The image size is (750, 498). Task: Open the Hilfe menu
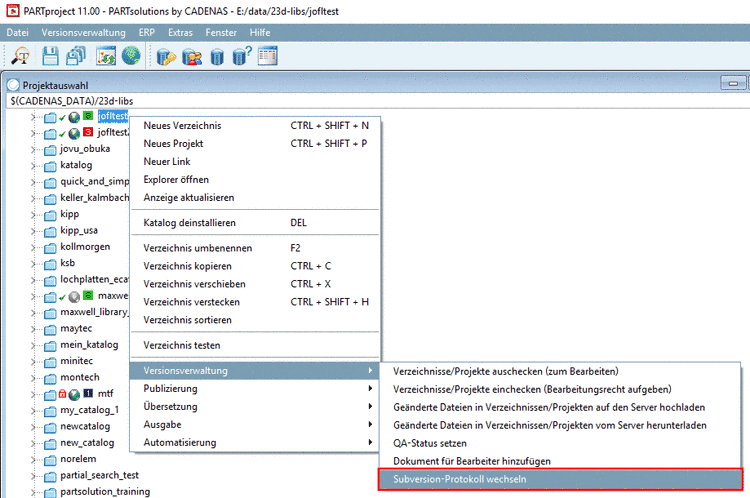[x=260, y=33]
